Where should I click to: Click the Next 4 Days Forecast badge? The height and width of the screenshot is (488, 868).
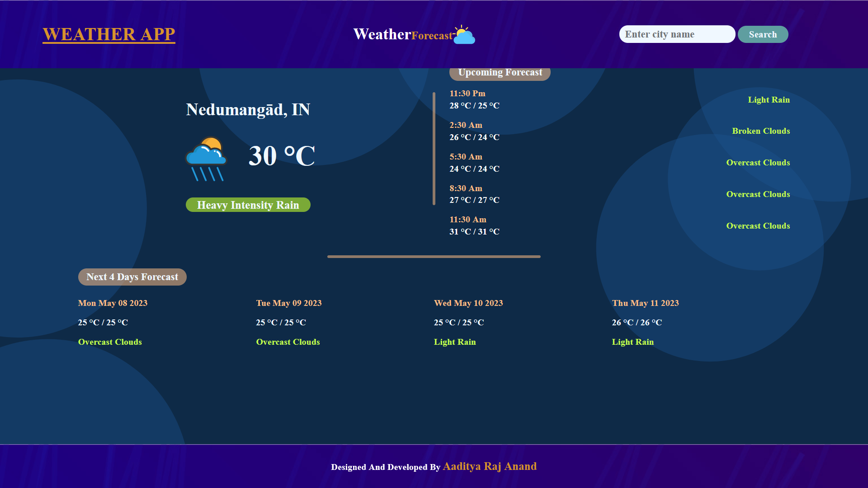[132, 277]
